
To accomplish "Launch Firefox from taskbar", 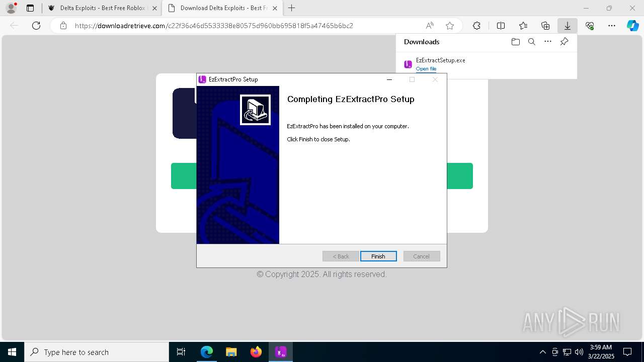I will click(x=256, y=352).
